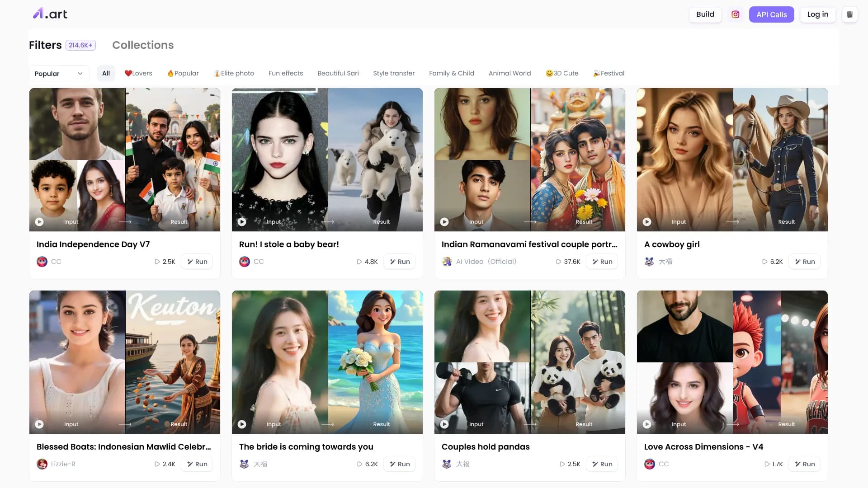The image size is (868, 488).
Task: Open the Build button
Action: [x=705, y=14]
